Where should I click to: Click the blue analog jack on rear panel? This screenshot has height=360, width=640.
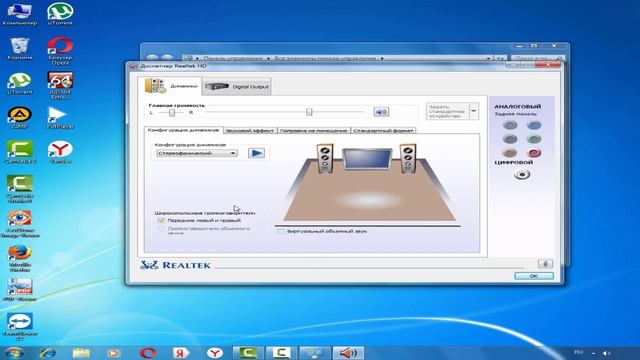[x=534, y=125]
